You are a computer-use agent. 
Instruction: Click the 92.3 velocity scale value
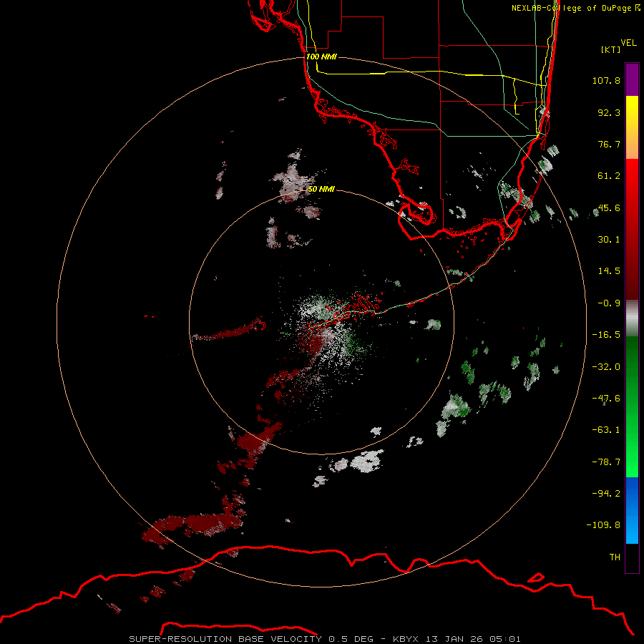coord(609,112)
